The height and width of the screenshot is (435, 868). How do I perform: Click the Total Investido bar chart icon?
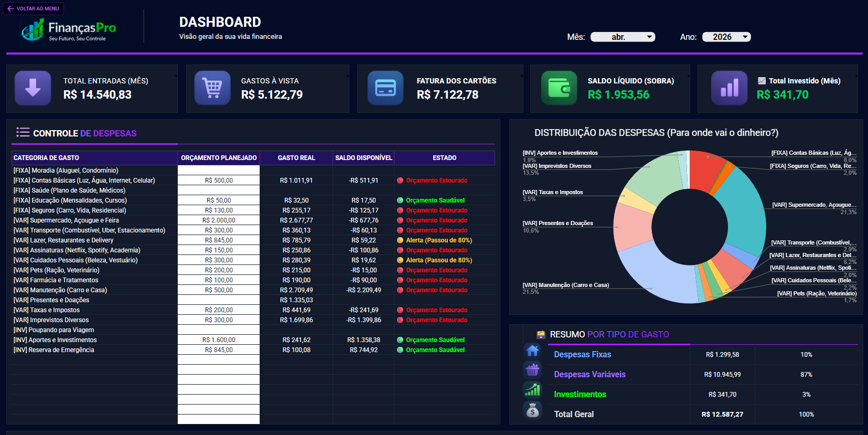[x=730, y=88]
